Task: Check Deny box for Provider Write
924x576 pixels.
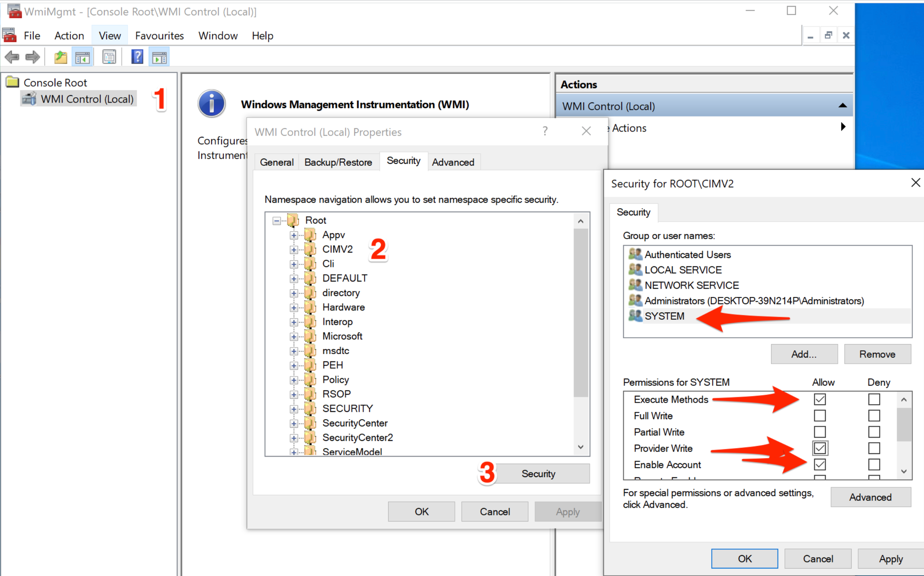Action: [x=874, y=448]
